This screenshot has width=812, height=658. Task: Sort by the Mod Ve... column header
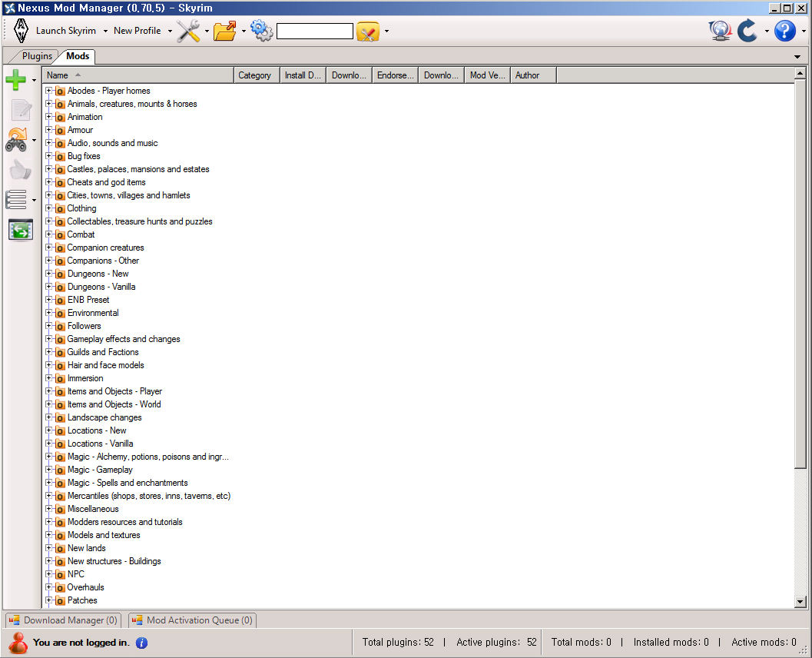[x=487, y=75]
